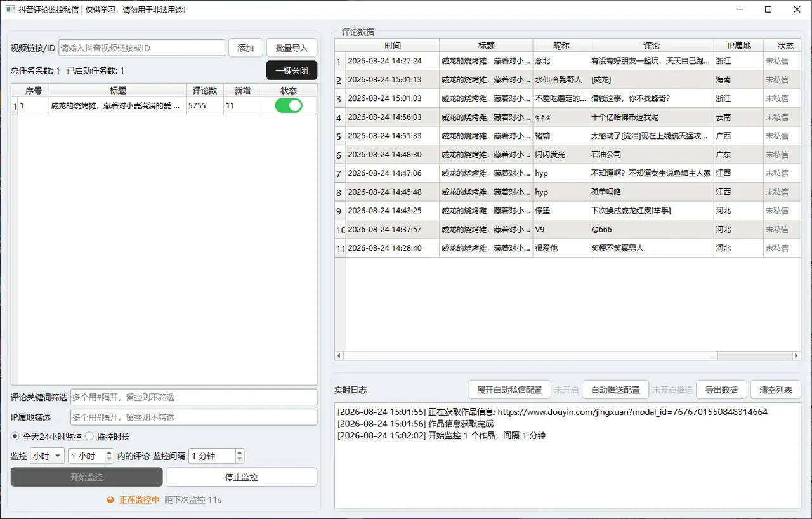The image size is (812, 519).
Task: Expand the 展开自动私信配置 settings
Action: [509, 390]
